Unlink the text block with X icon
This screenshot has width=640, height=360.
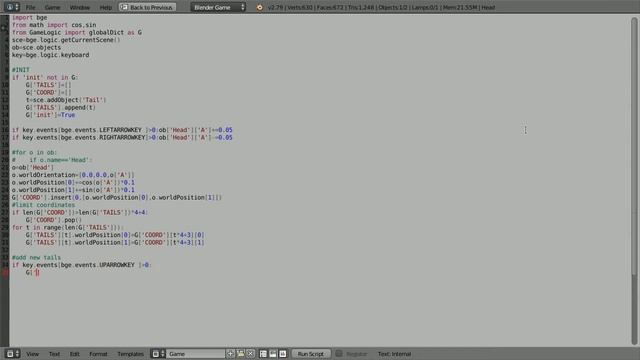(251, 354)
